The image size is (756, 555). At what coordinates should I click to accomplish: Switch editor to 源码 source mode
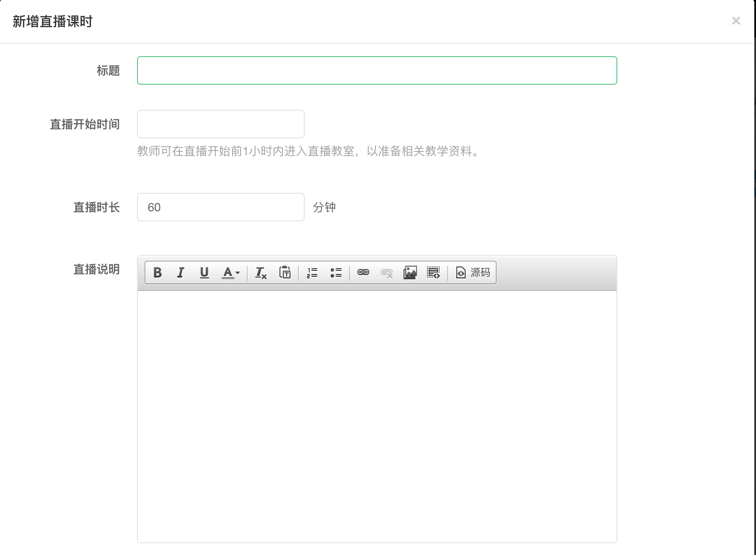coord(473,273)
